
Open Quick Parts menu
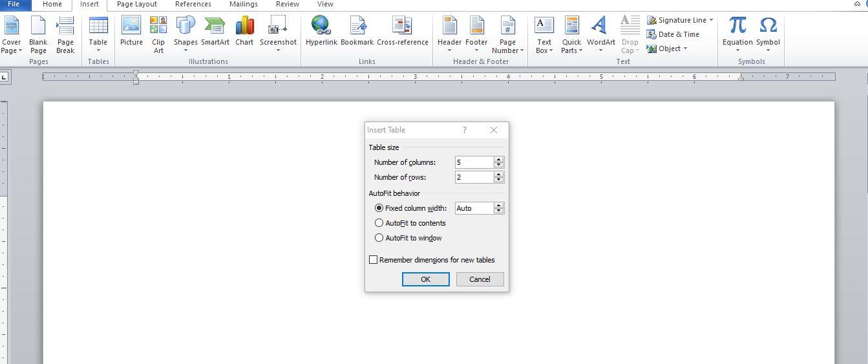tap(571, 35)
